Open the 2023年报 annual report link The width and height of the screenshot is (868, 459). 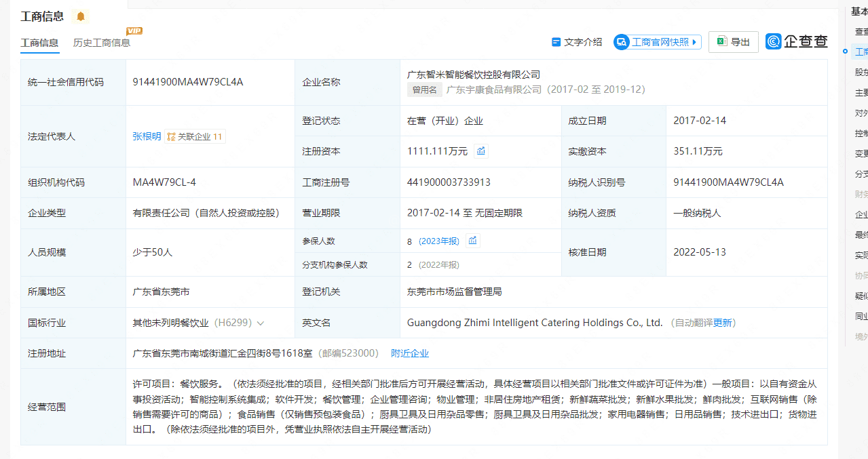[x=439, y=241]
